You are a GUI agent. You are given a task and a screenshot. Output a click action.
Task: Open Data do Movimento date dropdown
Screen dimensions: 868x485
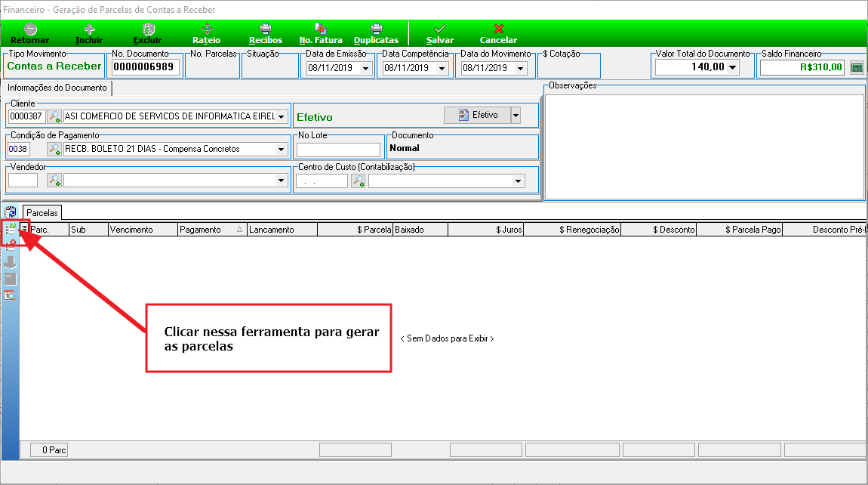coord(520,68)
